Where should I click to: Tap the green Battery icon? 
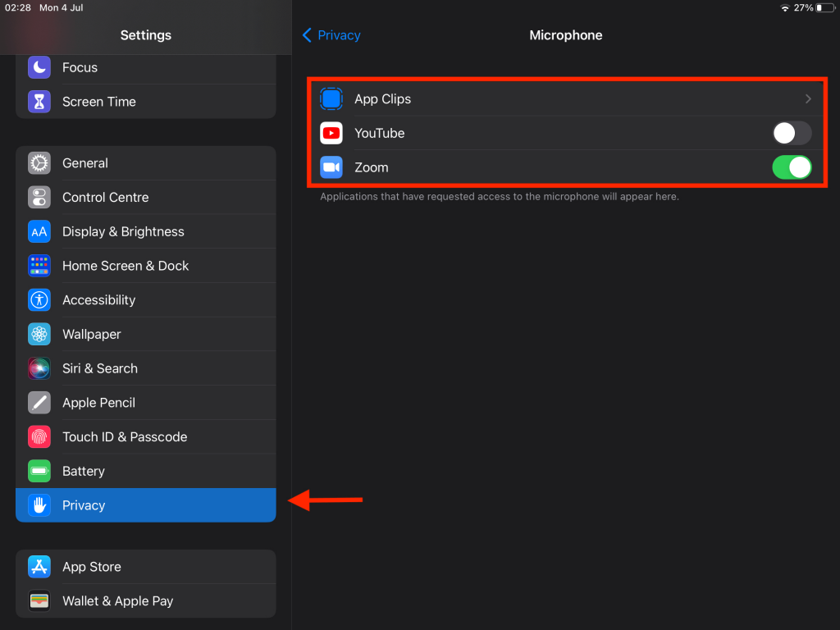39,472
